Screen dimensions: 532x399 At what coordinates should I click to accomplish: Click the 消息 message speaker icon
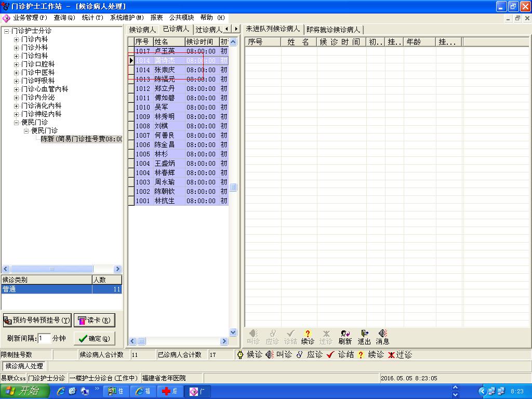[x=382, y=337]
